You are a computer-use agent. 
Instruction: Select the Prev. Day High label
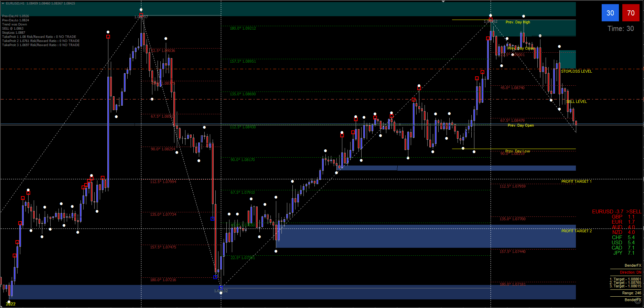tap(517, 22)
